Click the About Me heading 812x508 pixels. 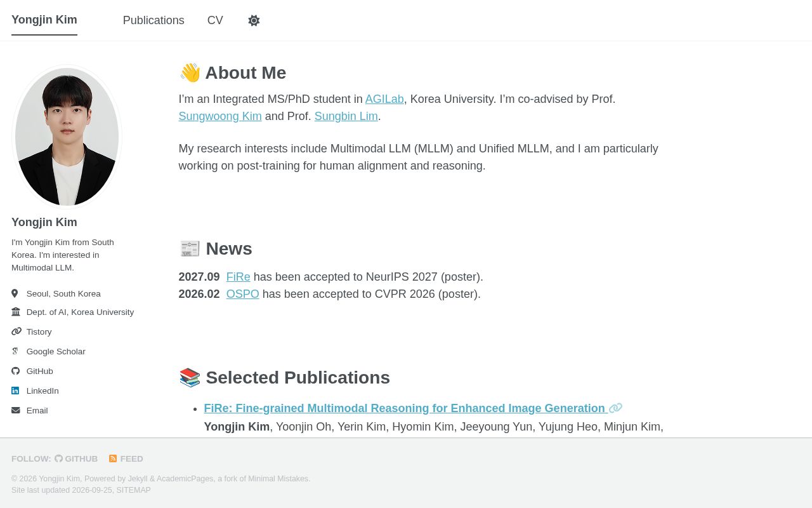click(x=232, y=73)
